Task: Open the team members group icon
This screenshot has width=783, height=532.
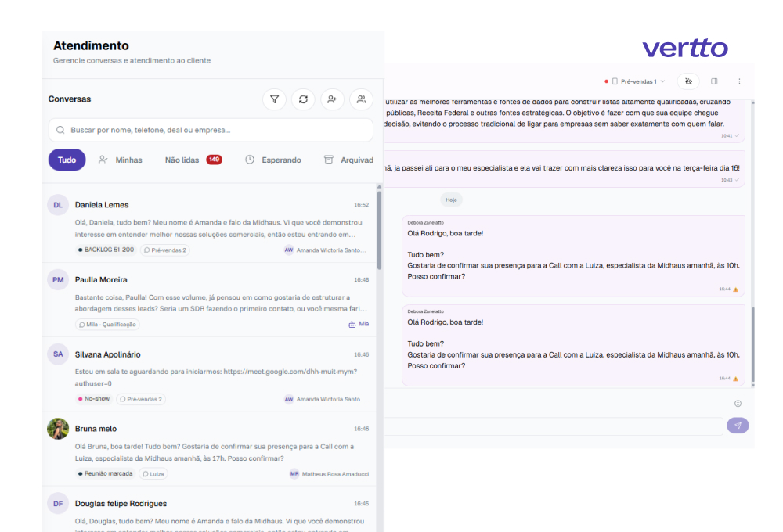Action: point(361,99)
